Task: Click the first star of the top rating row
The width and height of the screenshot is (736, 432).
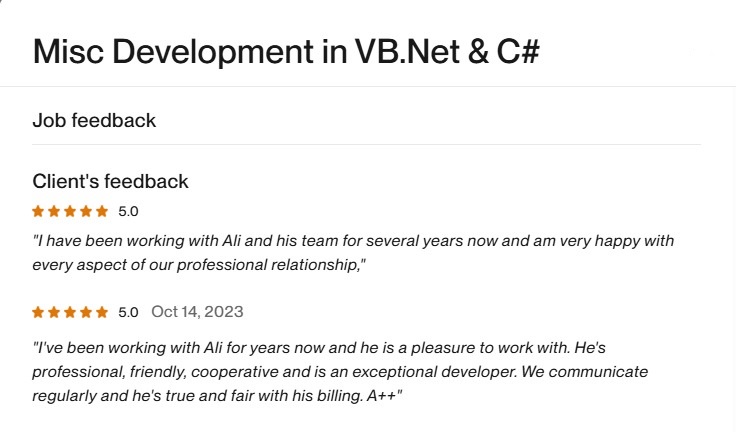Action: pyautogui.click(x=38, y=211)
